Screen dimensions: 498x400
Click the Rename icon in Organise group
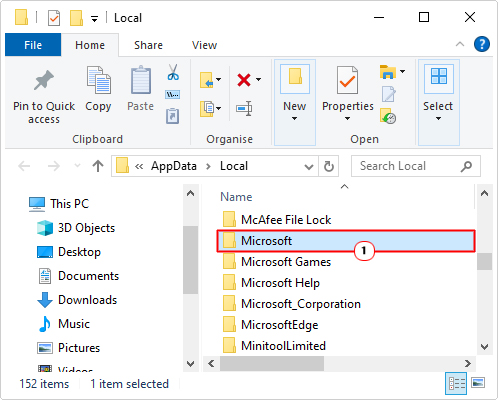[244, 109]
